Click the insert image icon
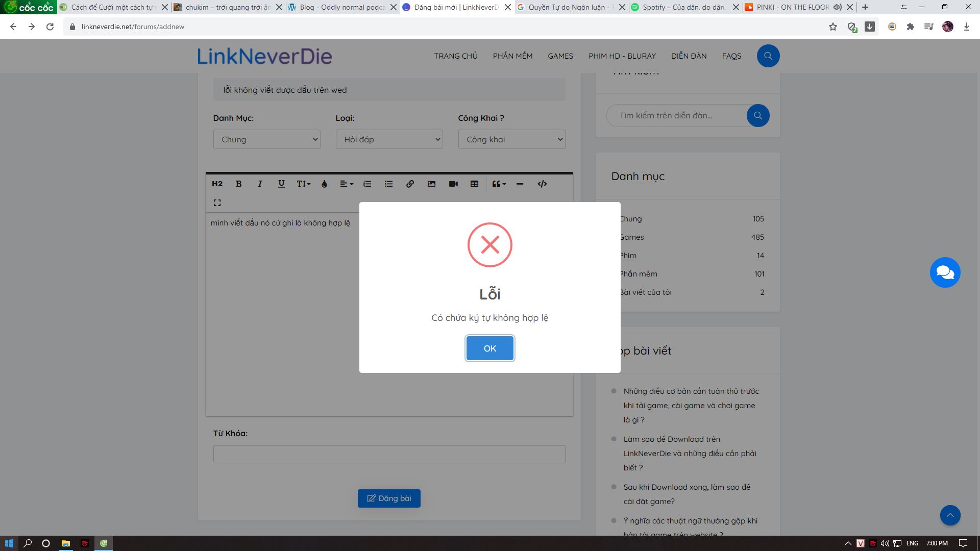 [431, 184]
